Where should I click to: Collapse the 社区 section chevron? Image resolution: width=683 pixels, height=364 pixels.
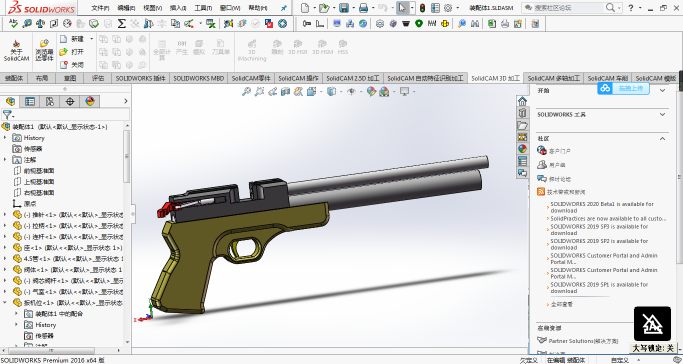pyautogui.click(x=662, y=138)
